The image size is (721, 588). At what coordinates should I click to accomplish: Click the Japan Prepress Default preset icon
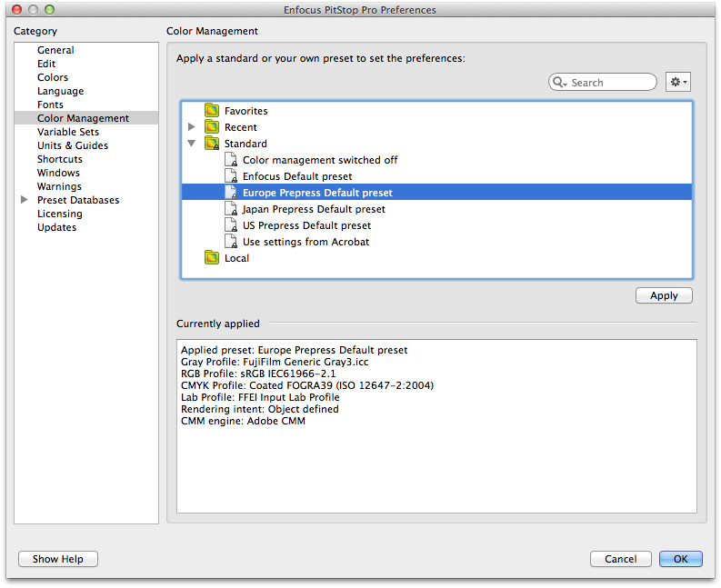point(231,209)
